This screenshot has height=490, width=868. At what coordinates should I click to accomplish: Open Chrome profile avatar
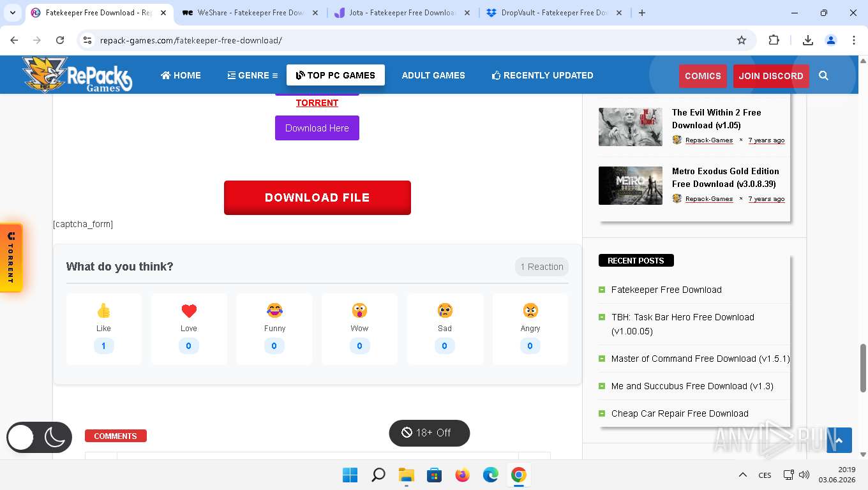(x=831, y=40)
